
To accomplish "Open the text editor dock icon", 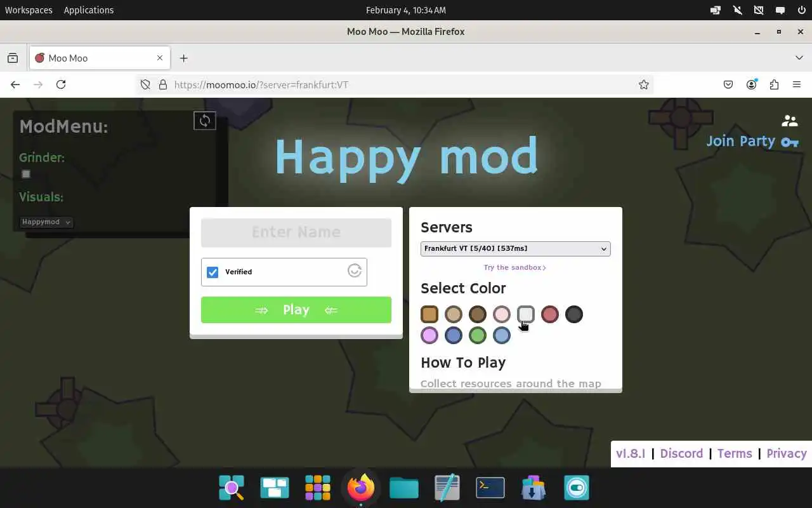I will click(447, 488).
